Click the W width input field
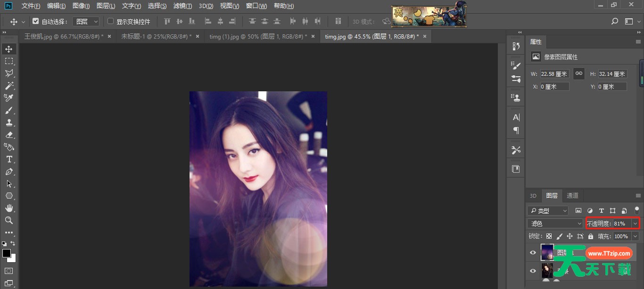The height and width of the screenshot is (289, 644). 554,74
